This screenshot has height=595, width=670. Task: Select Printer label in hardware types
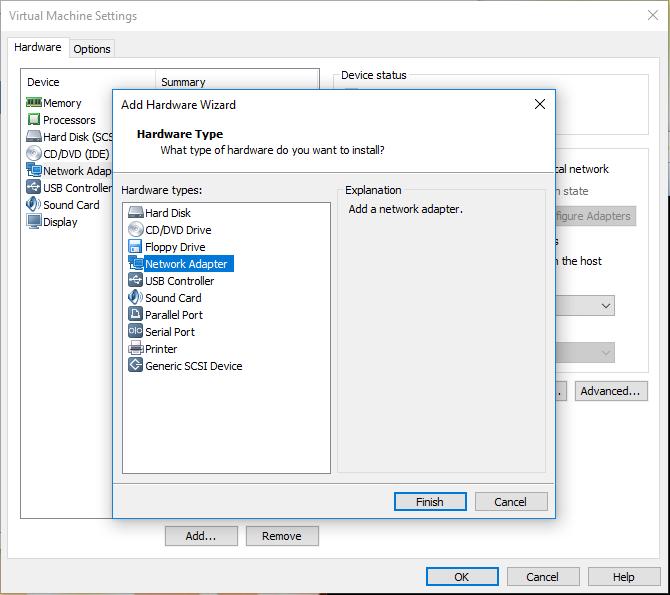coord(161,349)
